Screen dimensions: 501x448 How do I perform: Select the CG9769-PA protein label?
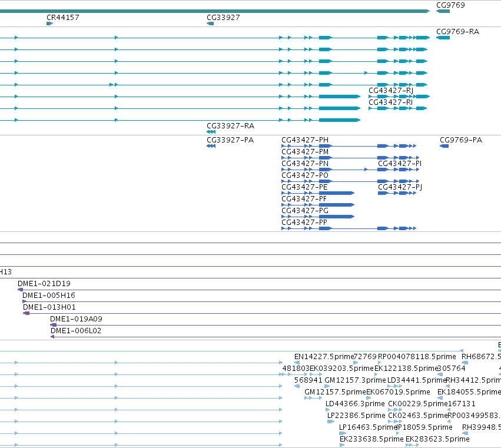click(461, 140)
